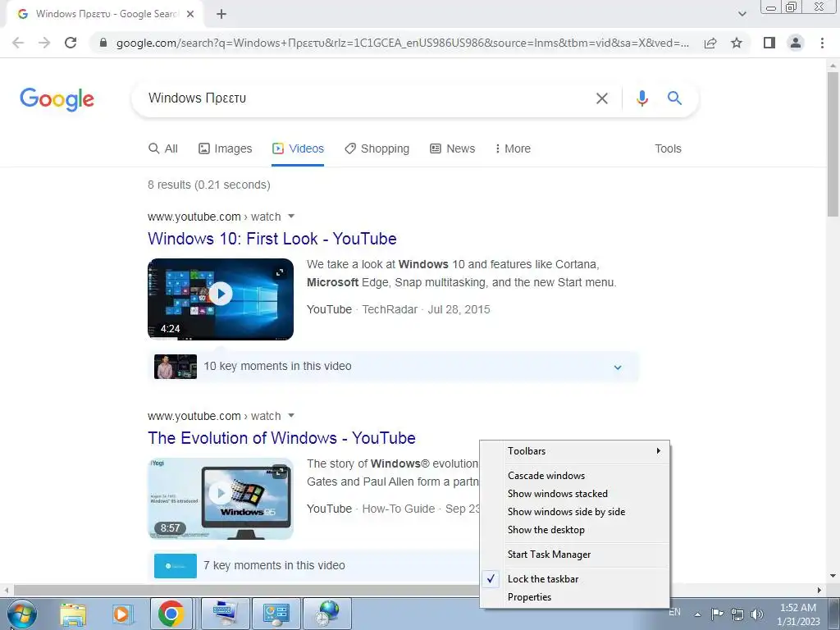Image resolution: width=840 pixels, height=630 pixels.
Task: Expand 10 key moments in this video
Action: (393, 367)
